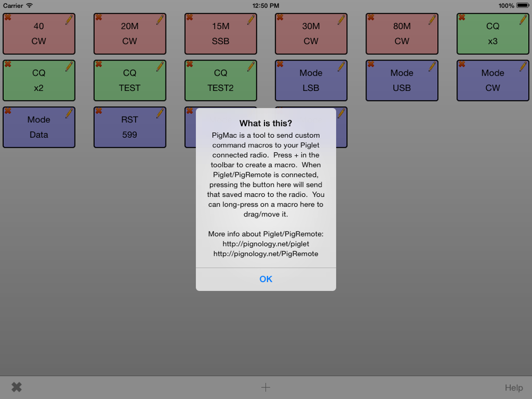Add a new macro with plus icon
The image size is (532, 399).
[x=265, y=387]
